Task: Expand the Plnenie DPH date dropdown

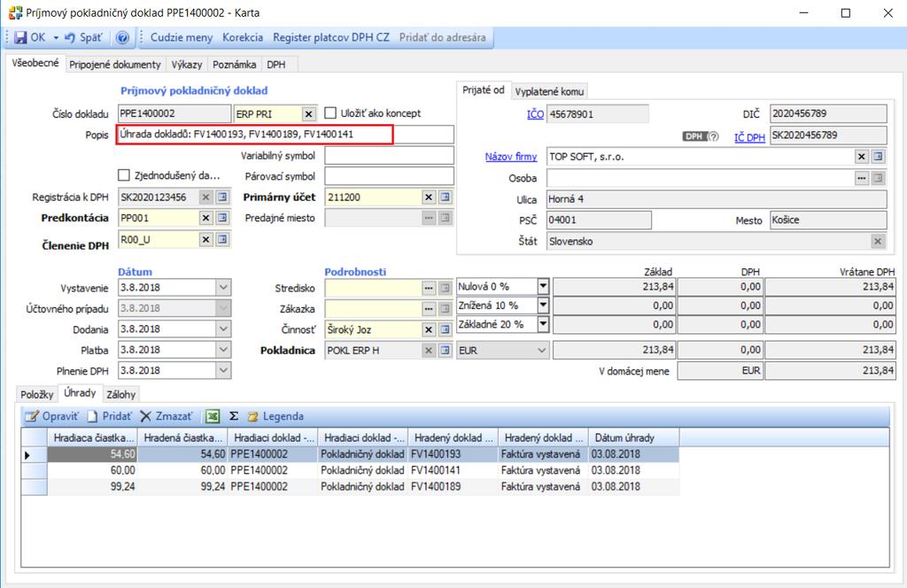Action: point(223,371)
